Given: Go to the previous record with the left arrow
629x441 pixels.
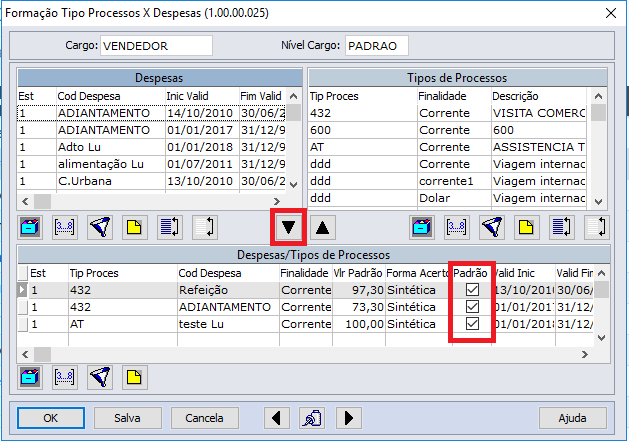Looking at the screenshot, I should (x=276, y=418).
